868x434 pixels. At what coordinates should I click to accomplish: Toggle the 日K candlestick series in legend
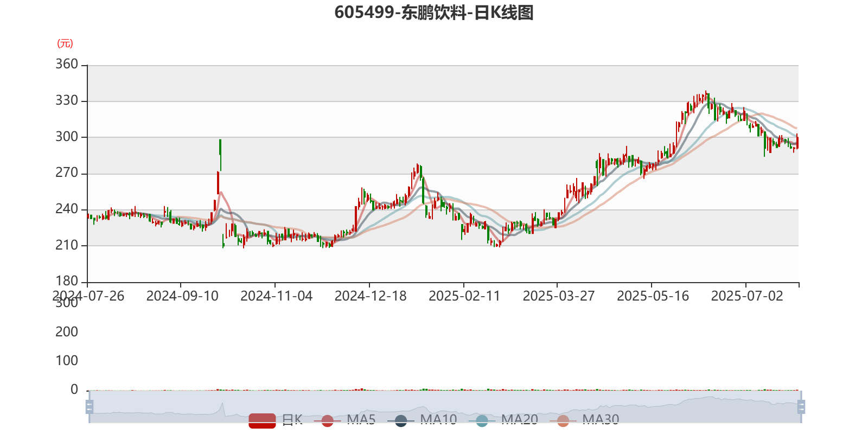click(x=276, y=420)
